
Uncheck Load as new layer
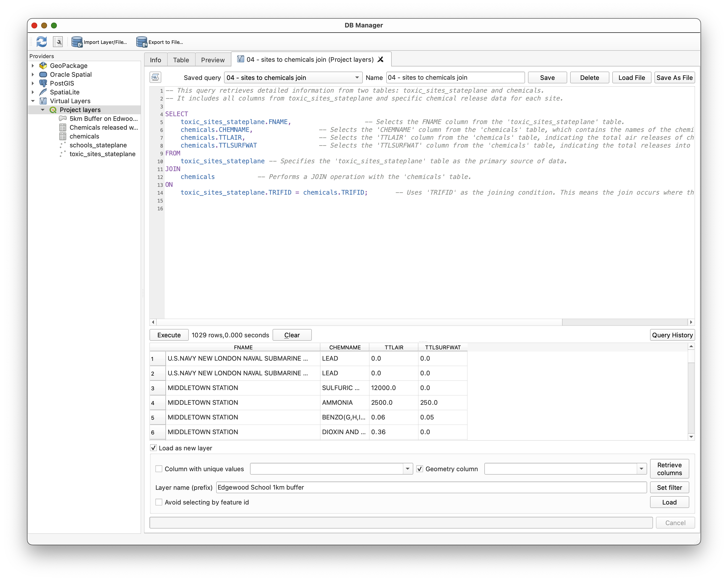[154, 448]
